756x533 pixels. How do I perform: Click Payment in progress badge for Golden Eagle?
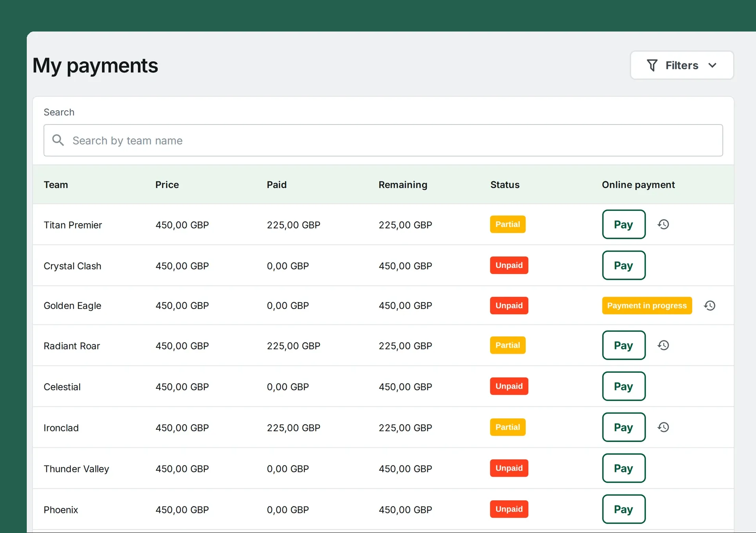pos(647,306)
